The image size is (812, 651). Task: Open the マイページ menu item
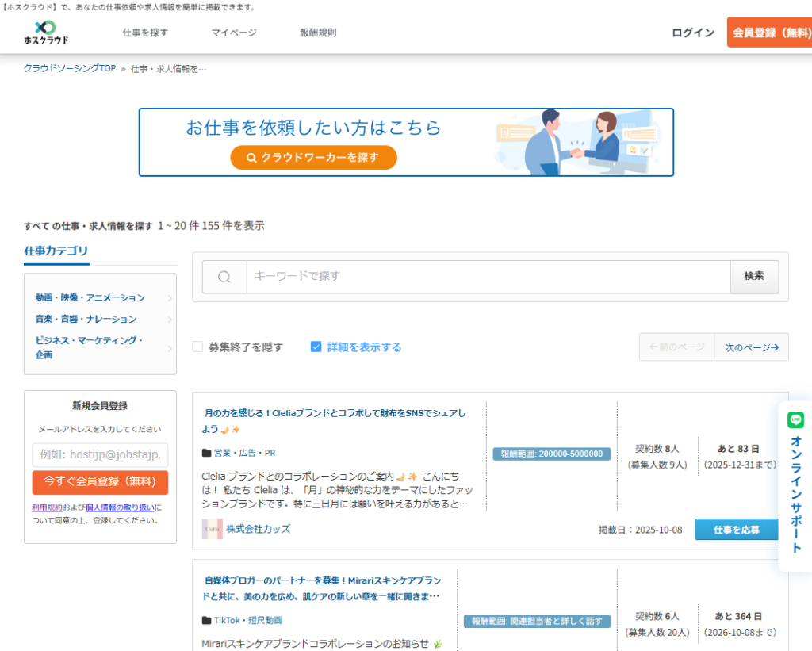[x=234, y=33]
